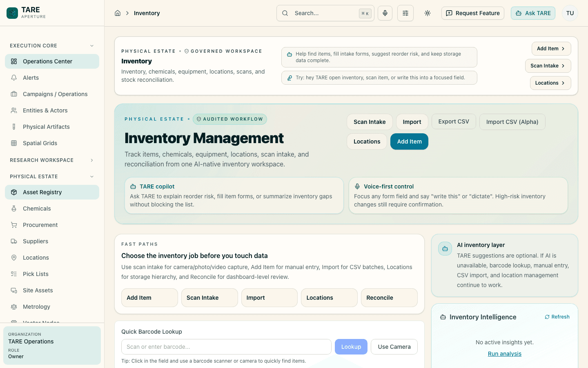
Task: Click the search magnifier icon
Action: pyautogui.click(x=285, y=13)
